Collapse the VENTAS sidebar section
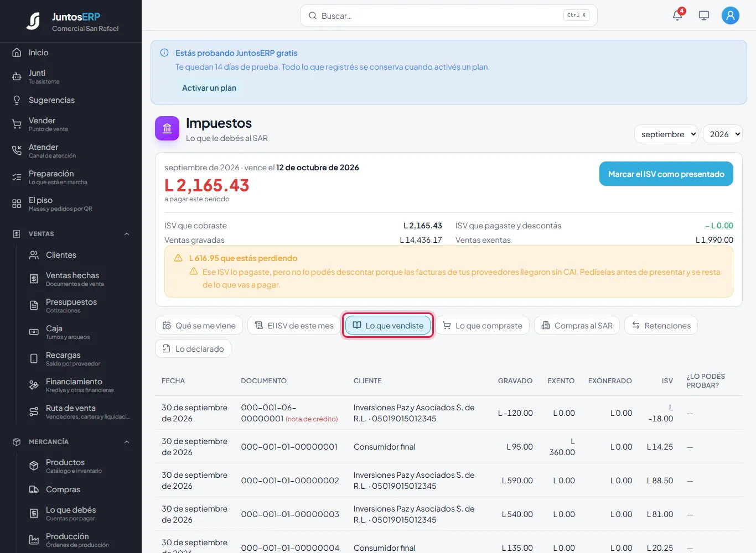 click(127, 234)
